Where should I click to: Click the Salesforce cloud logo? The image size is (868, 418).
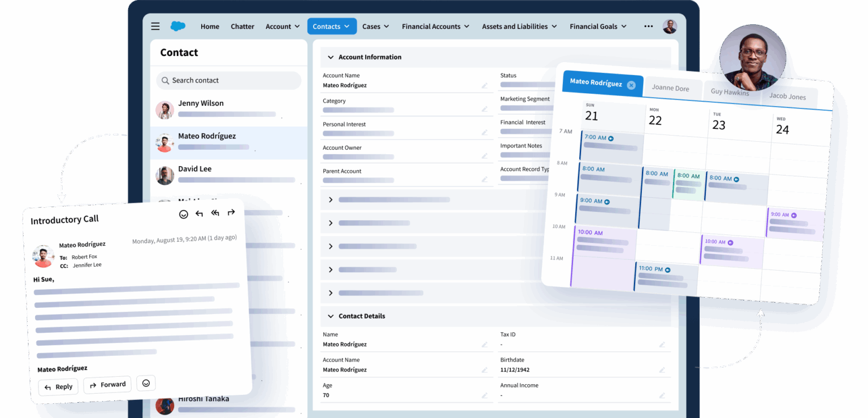pyautogui.click(x=178, y=26)
